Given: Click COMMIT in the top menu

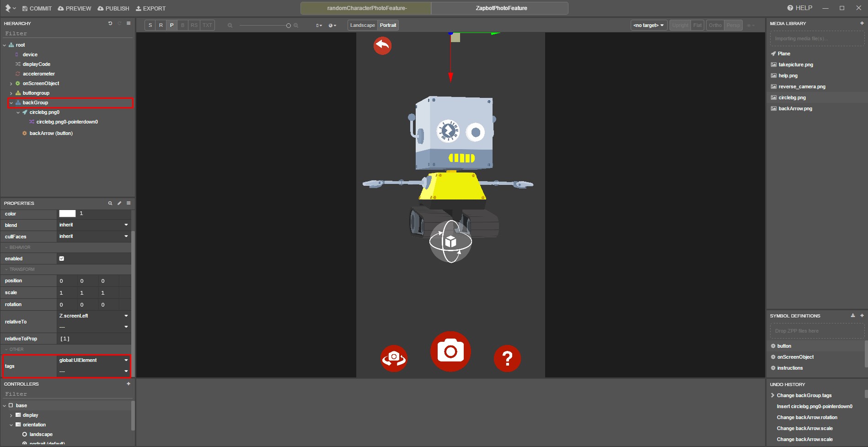Looking at the screenshot, I should tap(37, 9).
